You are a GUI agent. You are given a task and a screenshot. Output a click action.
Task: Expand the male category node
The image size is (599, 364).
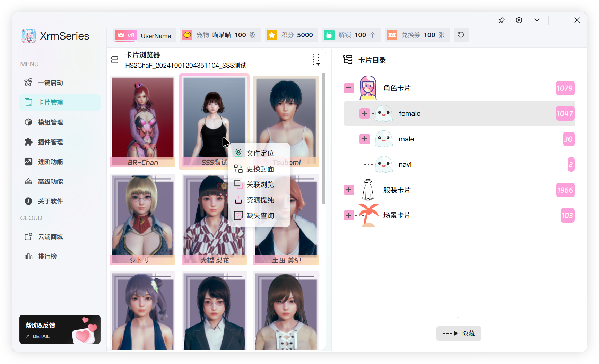tap(364, 139)
